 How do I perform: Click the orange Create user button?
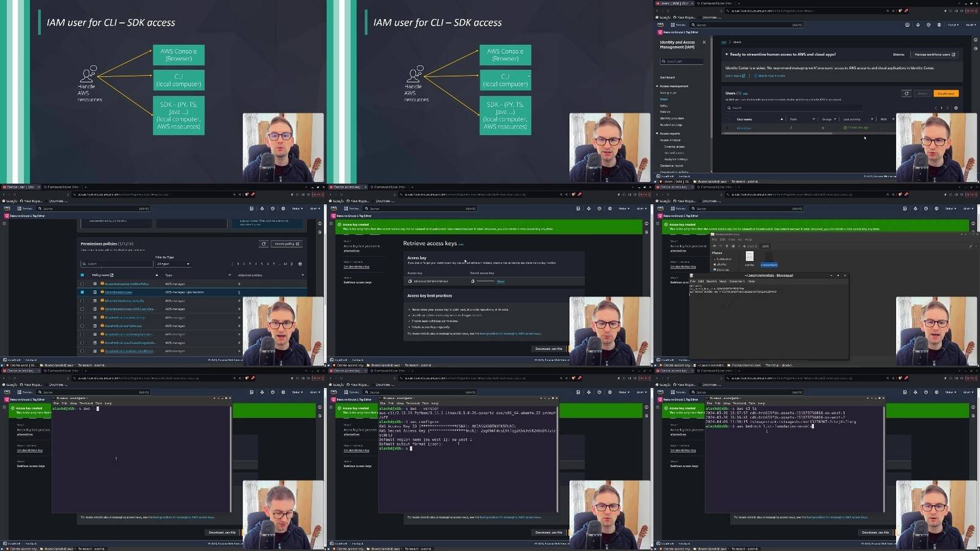point(946,94)
